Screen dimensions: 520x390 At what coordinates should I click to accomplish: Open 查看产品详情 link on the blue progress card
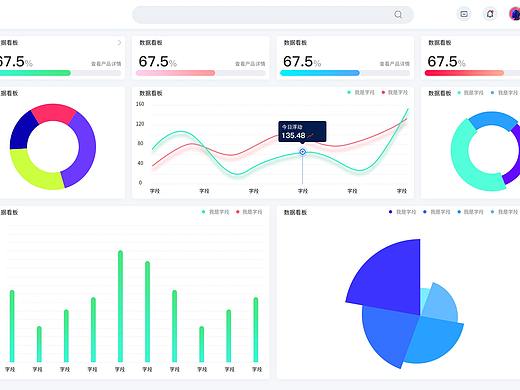click(x=395, y=64)
